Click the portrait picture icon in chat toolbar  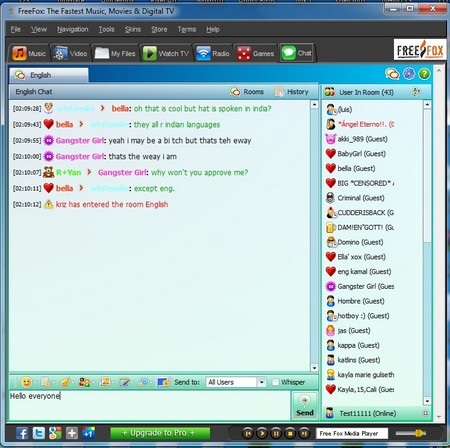(105, 382)
